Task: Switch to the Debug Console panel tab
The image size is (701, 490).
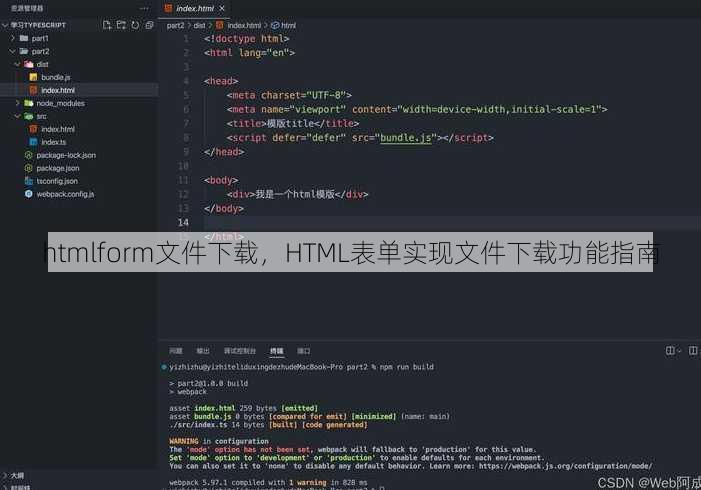Action: tap(240, 351)
